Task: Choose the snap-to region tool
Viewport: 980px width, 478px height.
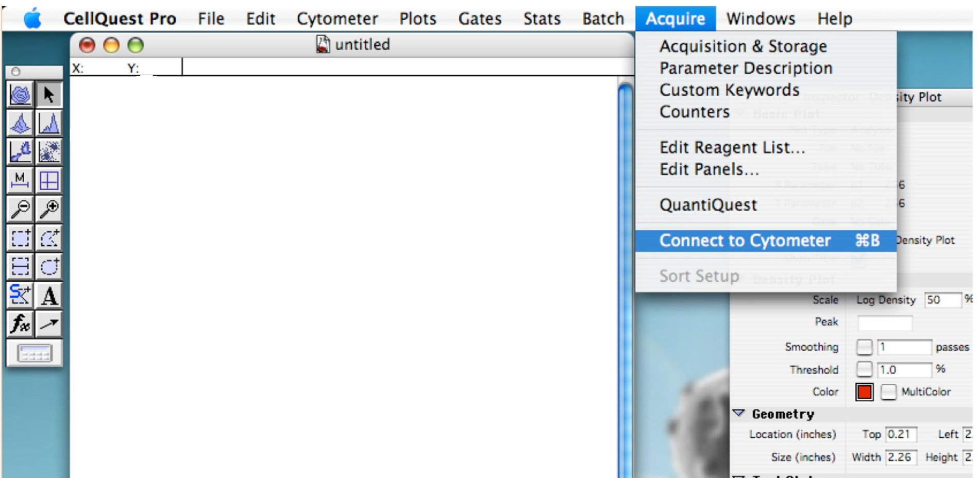Action: (21, 295)
